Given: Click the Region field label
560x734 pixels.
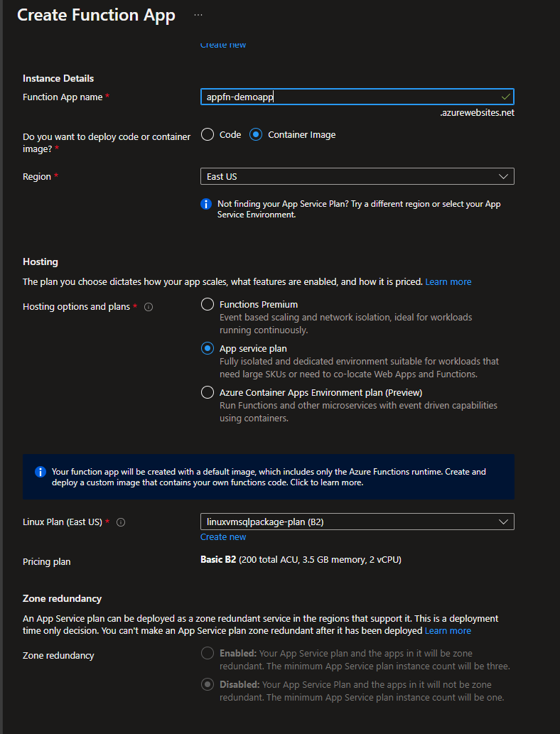Looking at the screenshot, I should click(x=37, y=176).
